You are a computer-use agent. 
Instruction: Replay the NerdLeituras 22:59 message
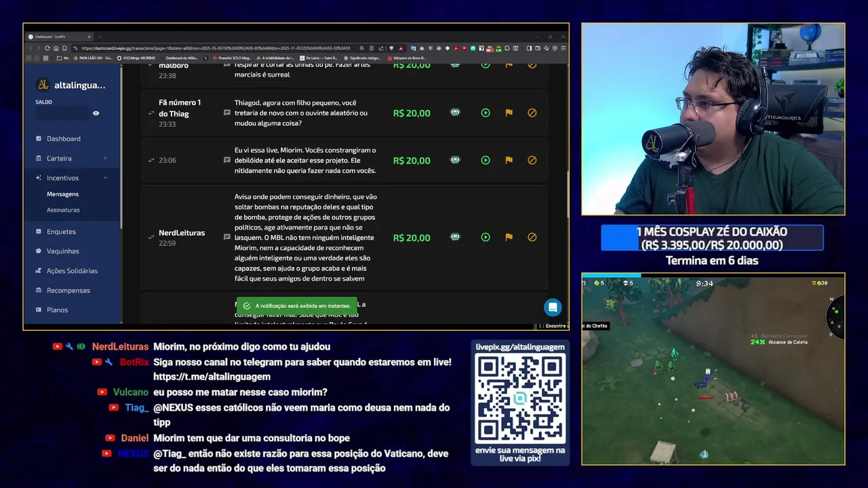tap(486, 237)
